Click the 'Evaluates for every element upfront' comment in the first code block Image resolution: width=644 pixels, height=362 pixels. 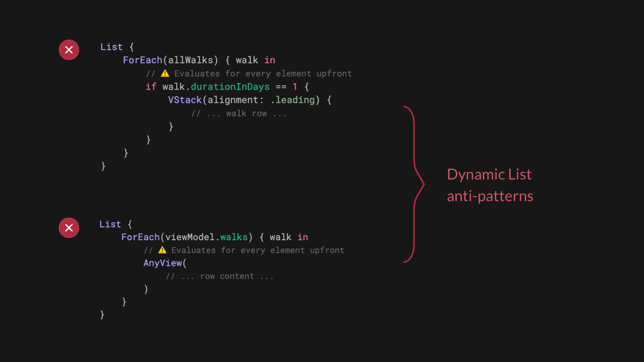click(263, 73)
